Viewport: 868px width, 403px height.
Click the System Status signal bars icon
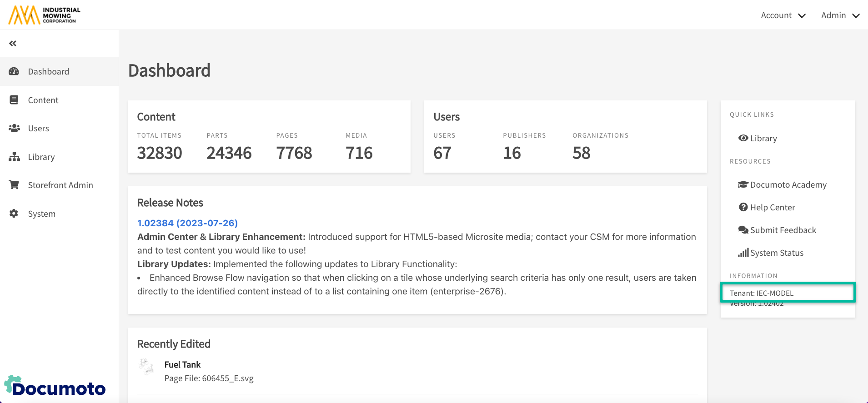(743, 253)
